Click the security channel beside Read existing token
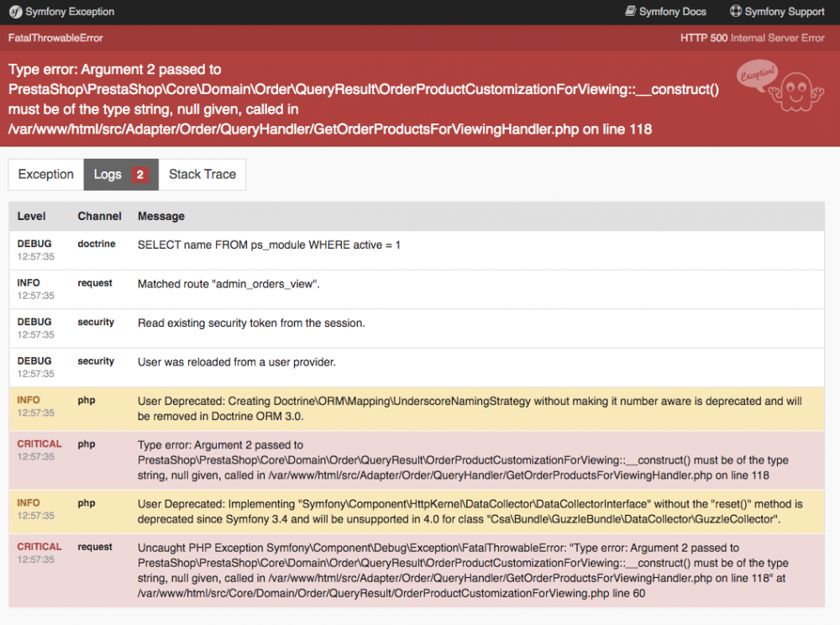Image resolution: width=840 pixels, height=625 pixels. pyautogui.click(x=96, y=323)
